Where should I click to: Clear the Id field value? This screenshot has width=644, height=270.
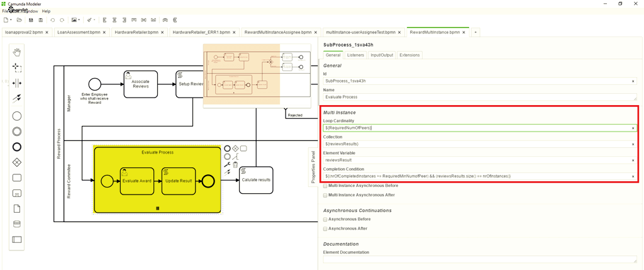633,81
